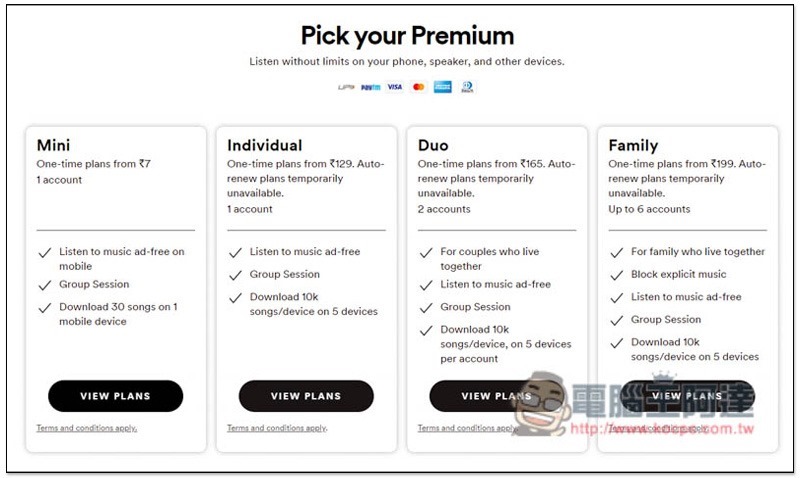
Task: Open View Plans for Mini
Action: (x=115, y=396)
